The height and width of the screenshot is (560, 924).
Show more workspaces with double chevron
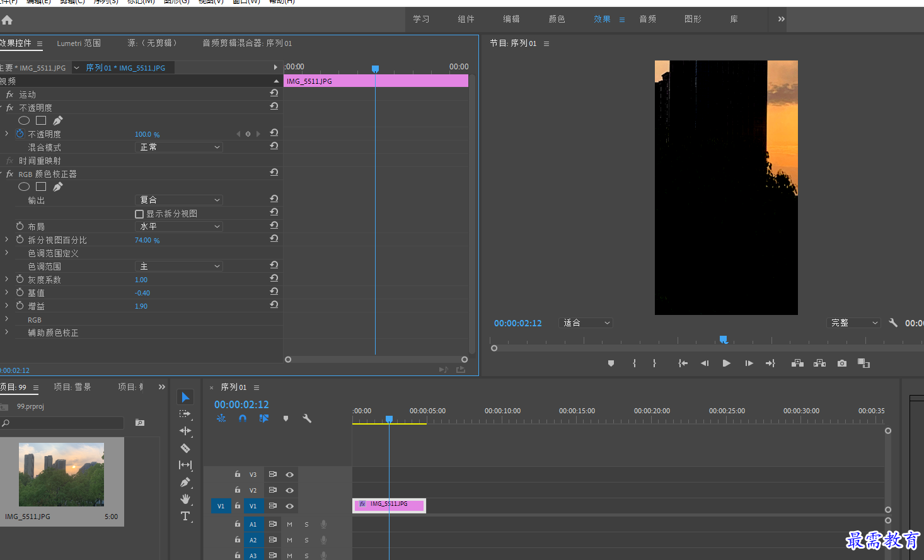tap(782, 19)
